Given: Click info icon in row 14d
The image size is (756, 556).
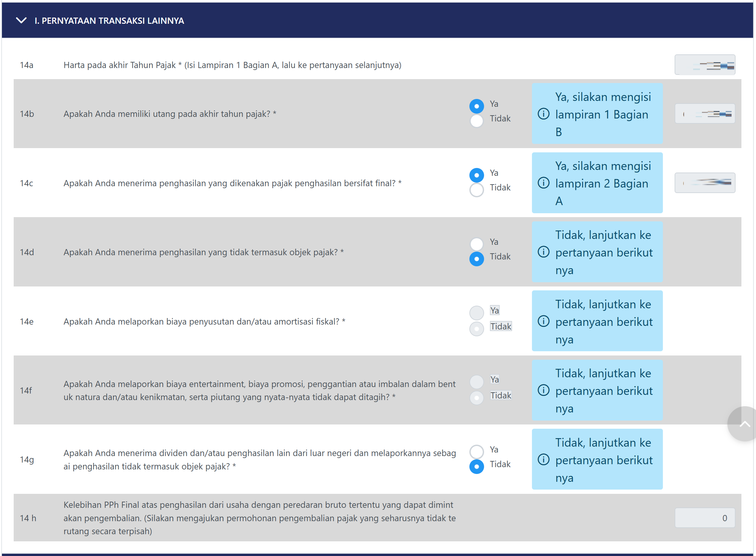Looking at the screenshot, I should [x=543, y=252].
